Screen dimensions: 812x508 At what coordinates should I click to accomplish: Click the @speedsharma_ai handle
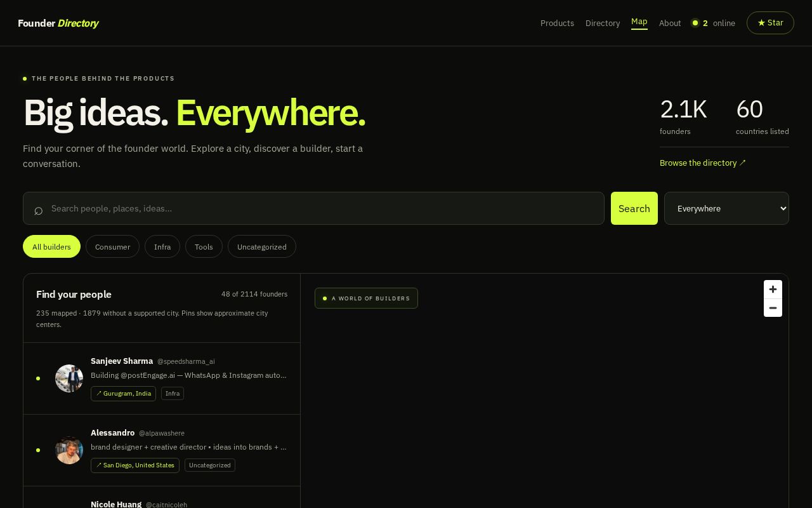click(x=186, y=361)
